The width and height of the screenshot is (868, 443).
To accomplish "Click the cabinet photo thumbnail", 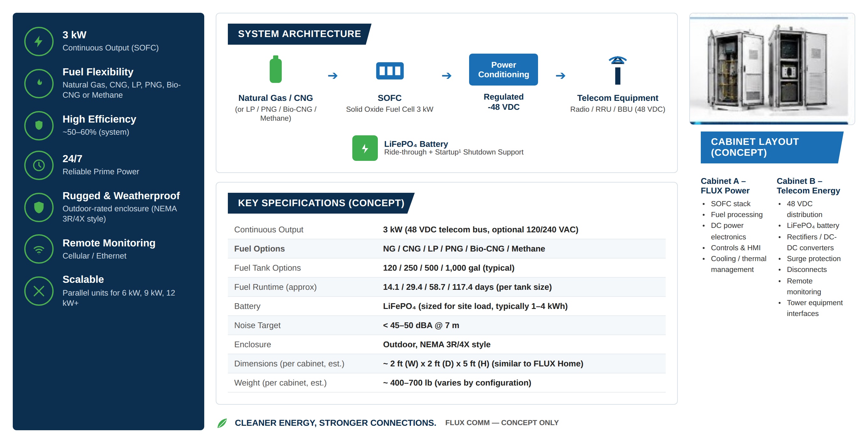I will (x=772, y=69).
